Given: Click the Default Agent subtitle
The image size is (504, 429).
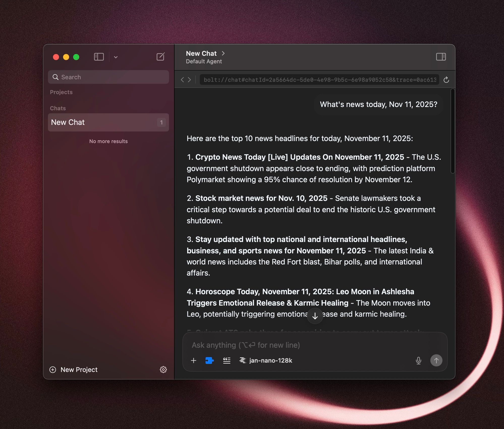Looking at the screenshot, I should (204, 61).
